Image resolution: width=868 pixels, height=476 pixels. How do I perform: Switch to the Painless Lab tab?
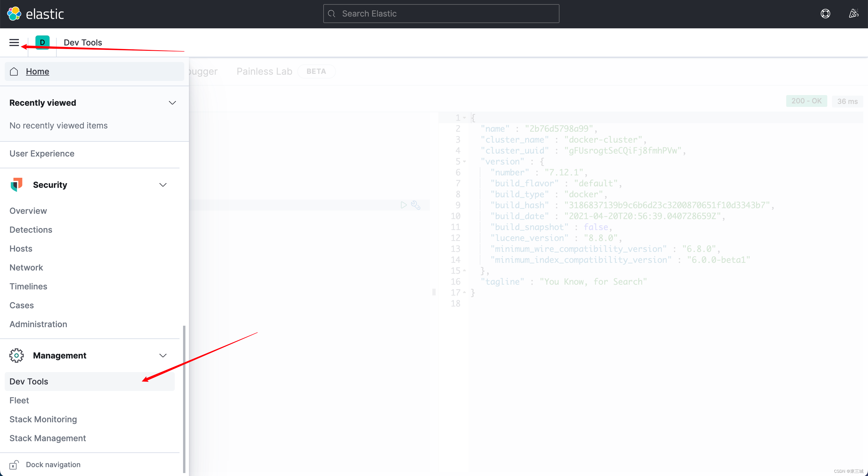pyautogui.click(x=264, y=71)
